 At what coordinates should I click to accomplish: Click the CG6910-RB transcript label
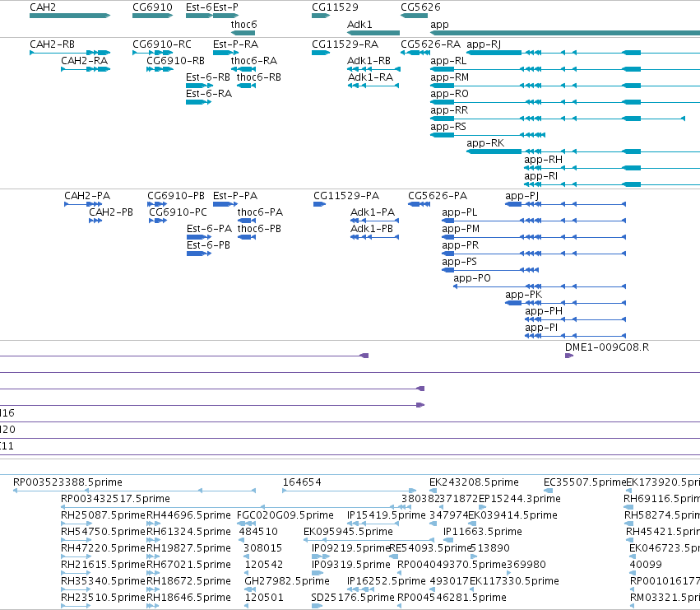175,61
